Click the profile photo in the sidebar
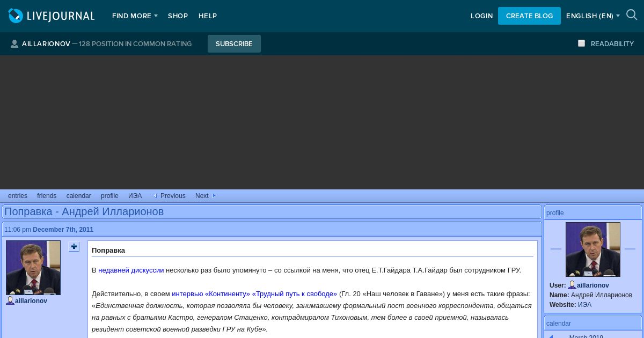 click(x=593, y=249)
